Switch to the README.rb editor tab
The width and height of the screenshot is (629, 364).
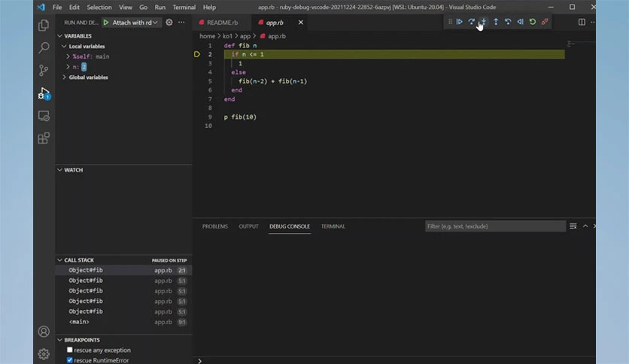click(222, 23)
